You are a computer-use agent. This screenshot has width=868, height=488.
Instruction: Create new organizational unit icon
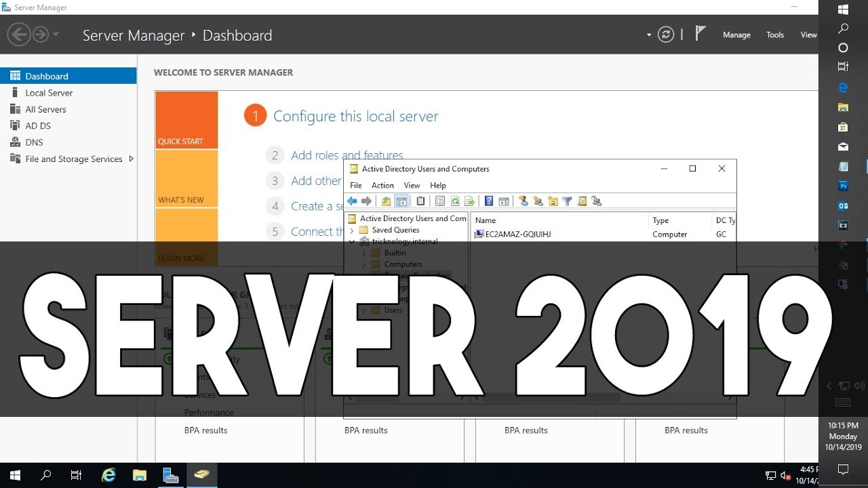pyautogui.click(x=553, y=201)
